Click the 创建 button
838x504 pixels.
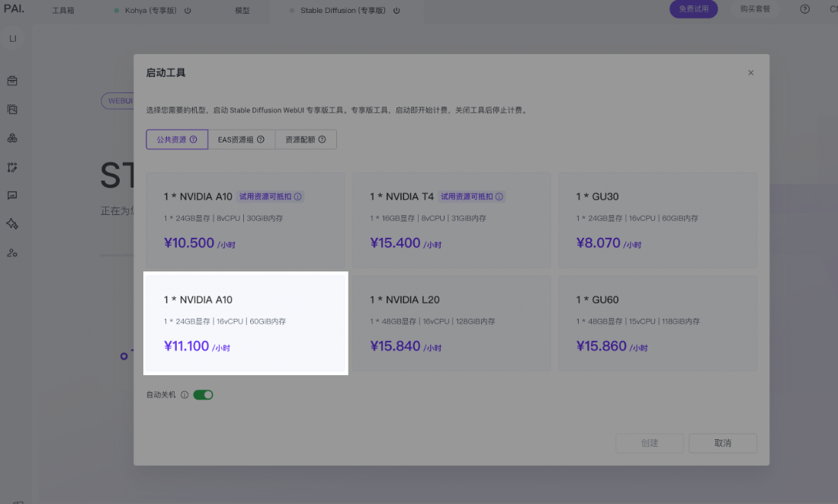[x=650, y=443]
